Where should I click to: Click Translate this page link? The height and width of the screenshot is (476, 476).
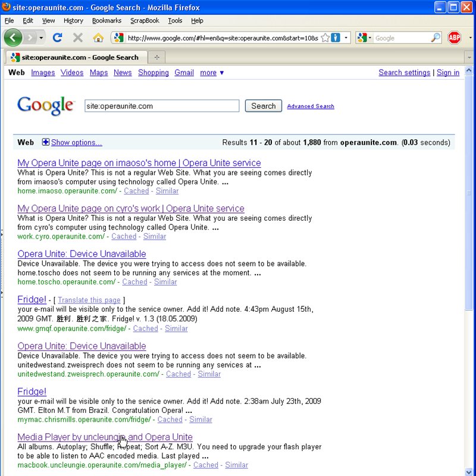point(89,300)
